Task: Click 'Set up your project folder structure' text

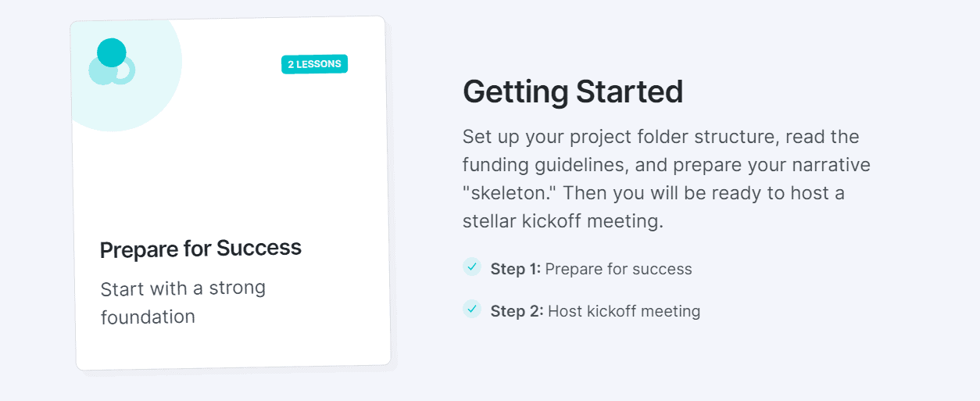Action: (621, 138)
